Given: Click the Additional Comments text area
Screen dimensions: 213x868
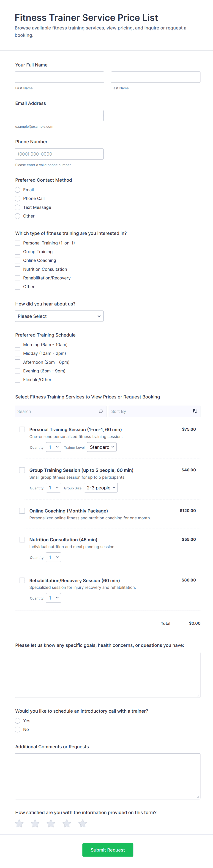Looking at the screenshot, I should point(107,776).
